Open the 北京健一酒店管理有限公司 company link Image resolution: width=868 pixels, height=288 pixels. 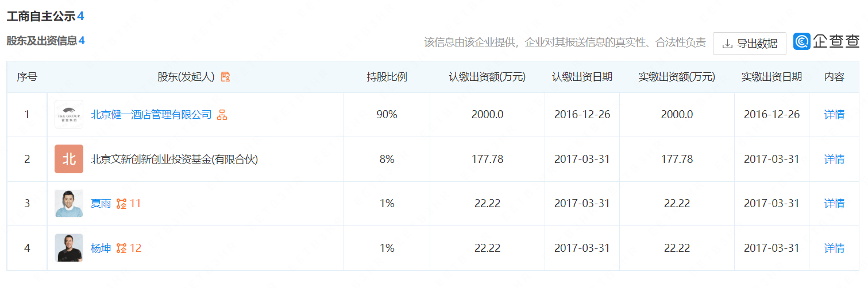coord(151,115)
